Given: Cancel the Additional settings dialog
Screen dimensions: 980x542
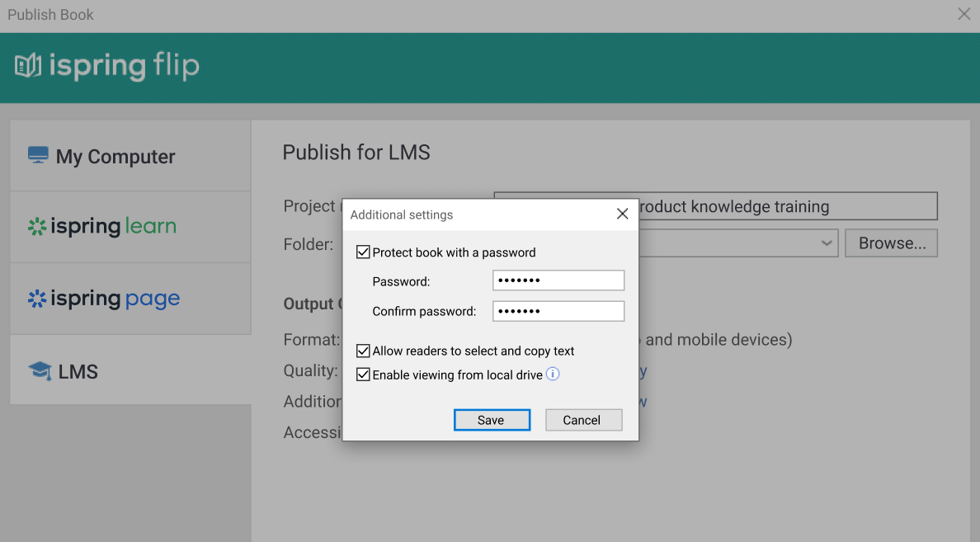Looking at the screenshot, I should click(x=583, y=419).
